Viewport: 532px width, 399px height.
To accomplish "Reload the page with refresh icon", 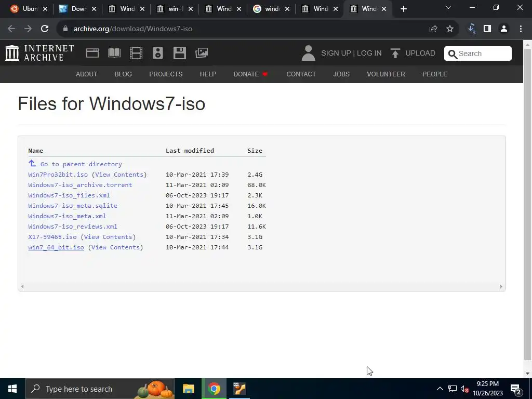I will 45,29.
